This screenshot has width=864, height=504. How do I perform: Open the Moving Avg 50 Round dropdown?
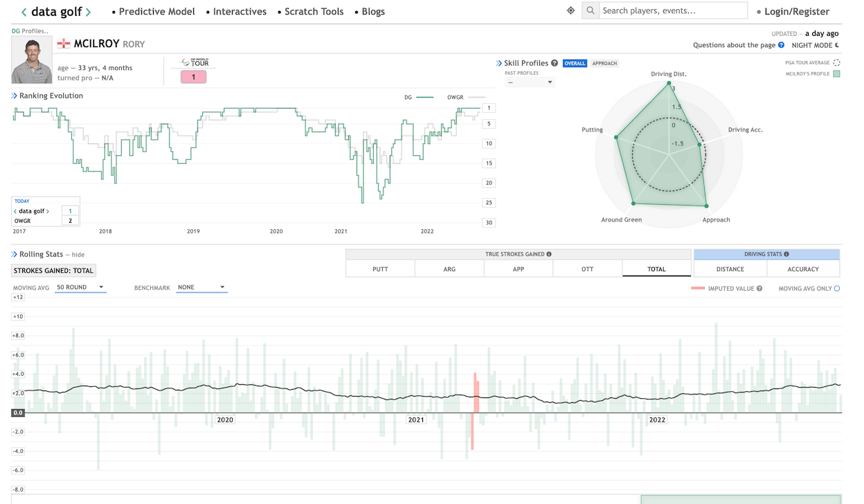pyautogui.click(x=80, y=287)
